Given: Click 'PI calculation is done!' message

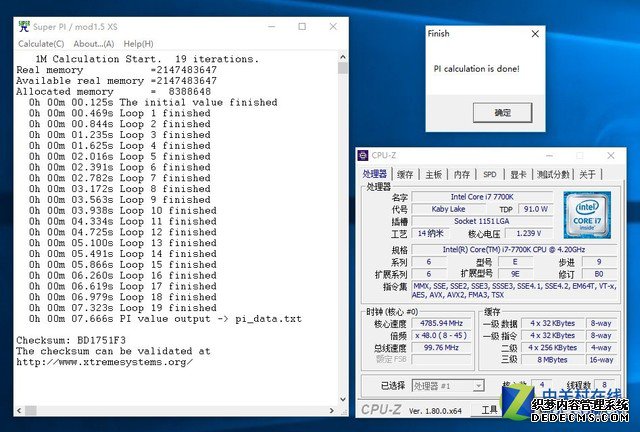Looking at the screenshot, I should [x=476, y=69].
